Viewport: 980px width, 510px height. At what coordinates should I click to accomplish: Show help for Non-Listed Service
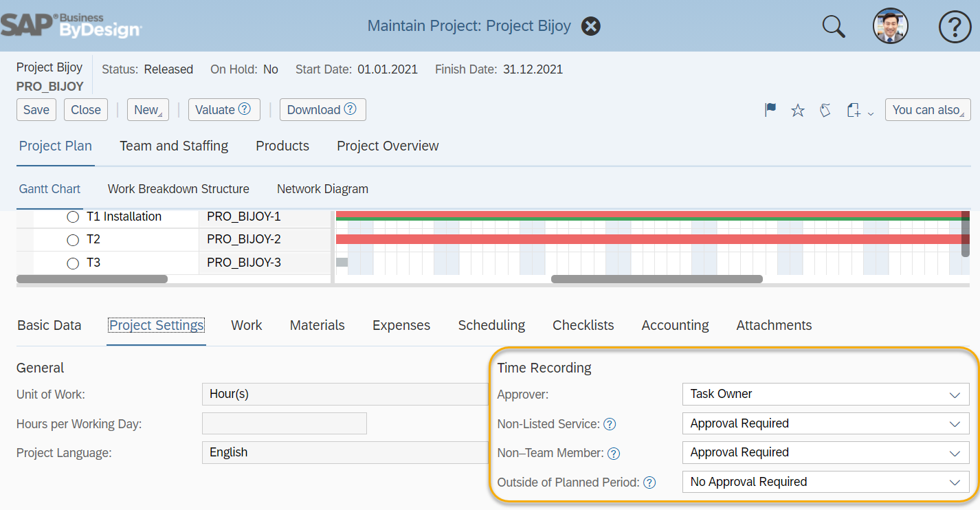pos(610,424)
